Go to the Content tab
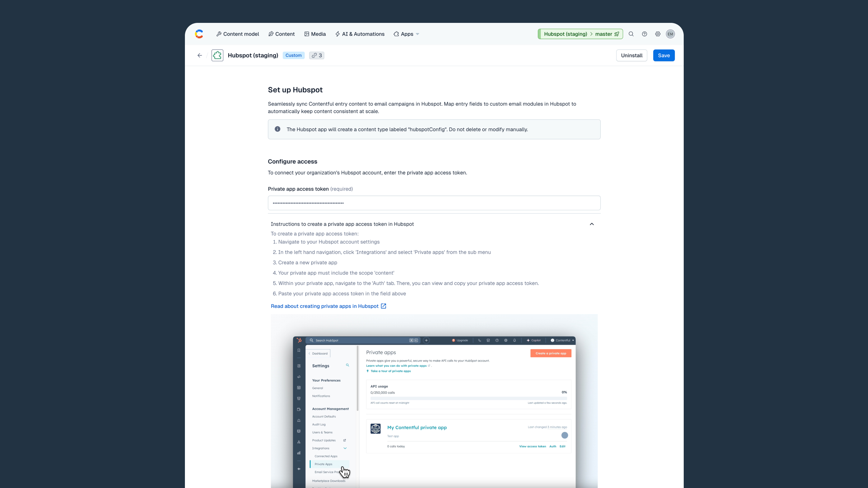The width and height of the screenshot is (868, 488). coord(281,34)
